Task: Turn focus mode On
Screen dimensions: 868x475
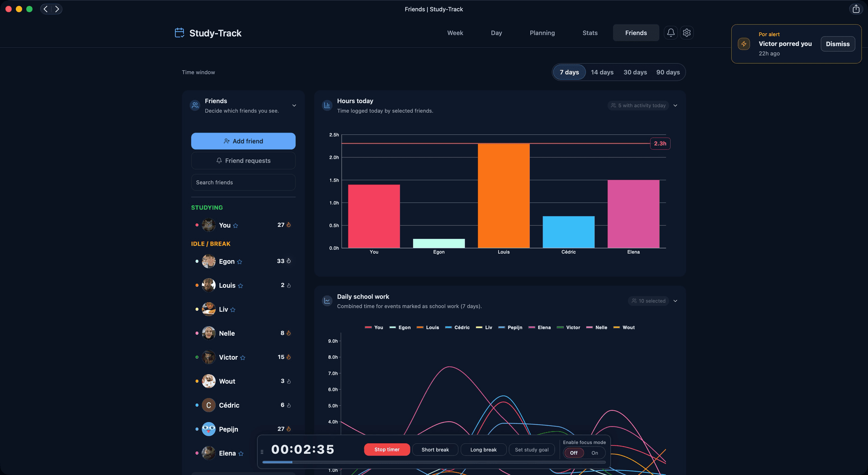Action: (594, 453)
